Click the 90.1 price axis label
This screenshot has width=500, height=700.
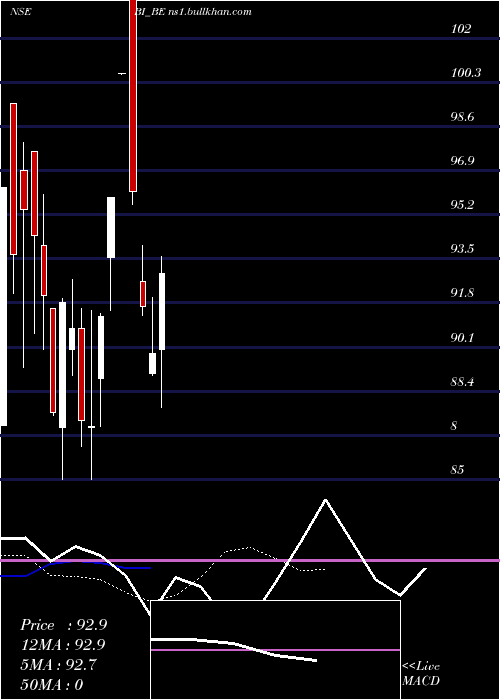(462, 338)
